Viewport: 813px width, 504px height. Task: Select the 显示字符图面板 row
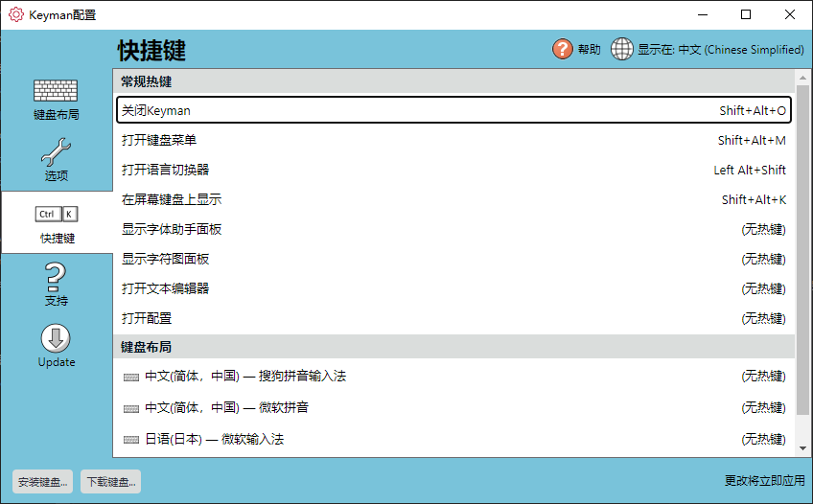(x=453, y=259)
